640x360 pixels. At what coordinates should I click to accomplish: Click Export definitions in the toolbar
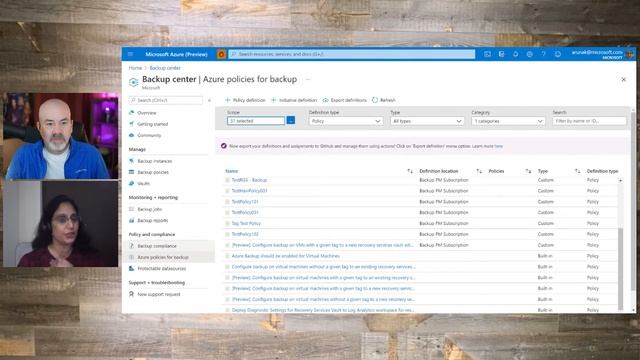344,100
